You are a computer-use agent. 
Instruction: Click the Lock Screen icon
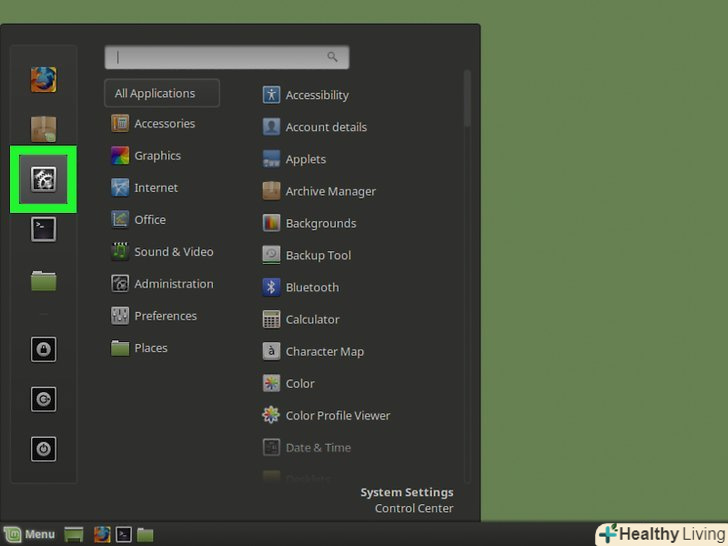(x=43, y=349)
